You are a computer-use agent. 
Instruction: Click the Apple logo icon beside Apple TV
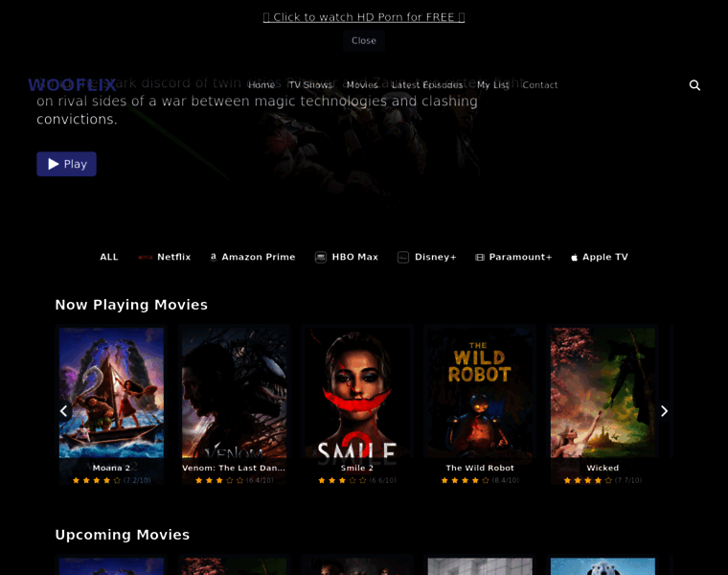[x=575, y=257]
